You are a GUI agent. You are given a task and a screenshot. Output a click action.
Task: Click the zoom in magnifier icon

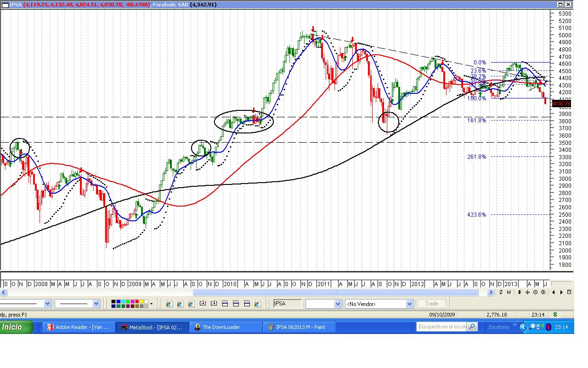(x=543, y=292)
